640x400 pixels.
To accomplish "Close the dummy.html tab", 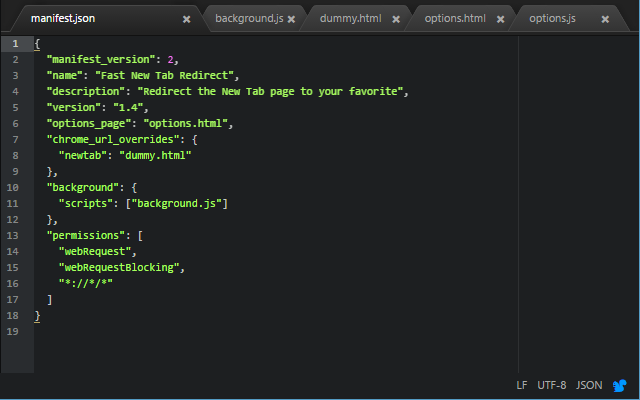I will pos(396,19).
